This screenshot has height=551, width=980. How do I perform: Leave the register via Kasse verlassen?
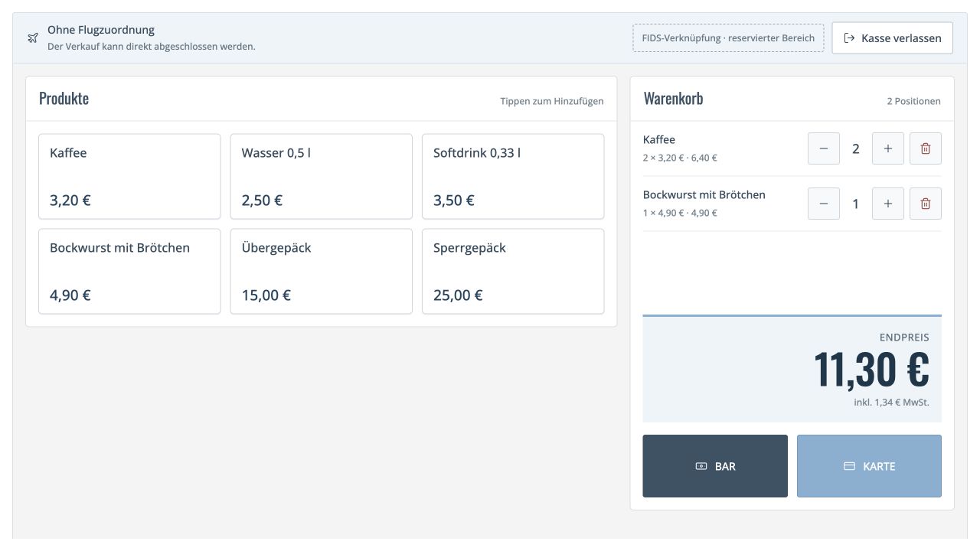[x=893, y=37]
